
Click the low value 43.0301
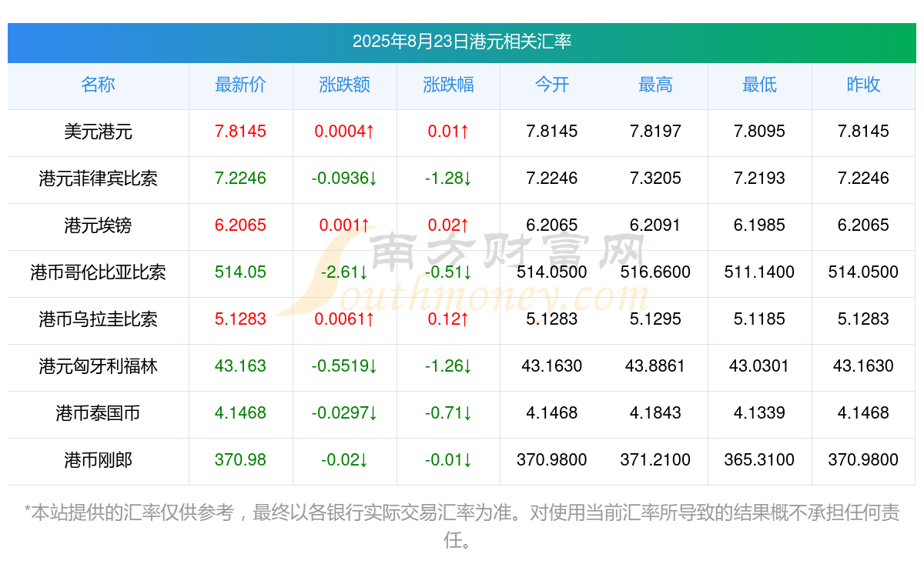tap(759, 366)
